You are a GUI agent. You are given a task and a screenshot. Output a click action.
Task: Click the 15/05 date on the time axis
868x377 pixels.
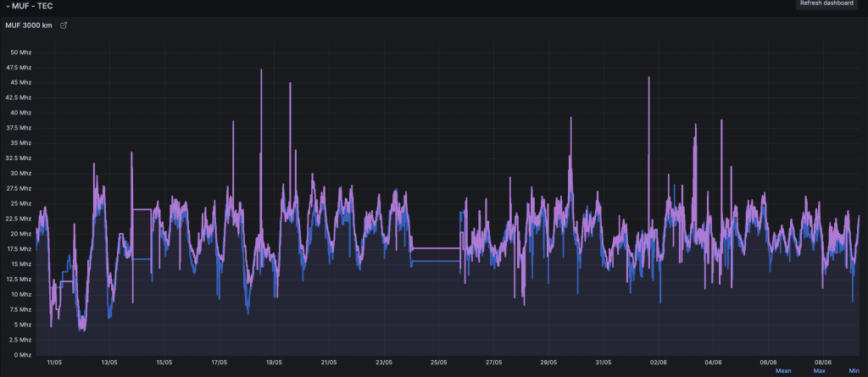point(164,362)
